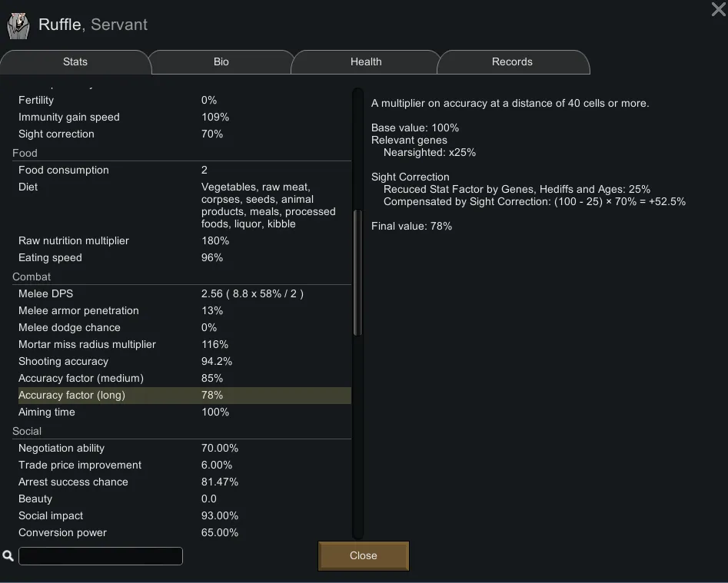Click Ruffle's pawn portrait icon
The image size is (728, 583).
(x=18, y=25)
